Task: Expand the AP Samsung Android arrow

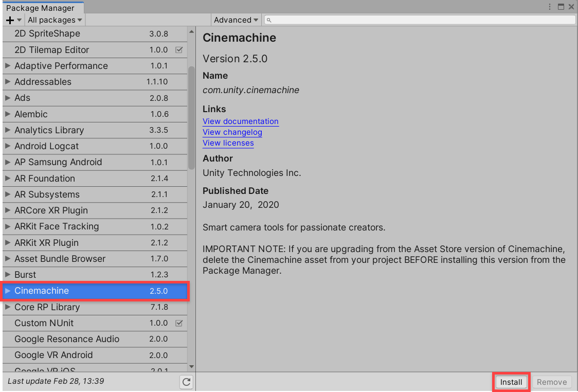Action: click(8, 162)
